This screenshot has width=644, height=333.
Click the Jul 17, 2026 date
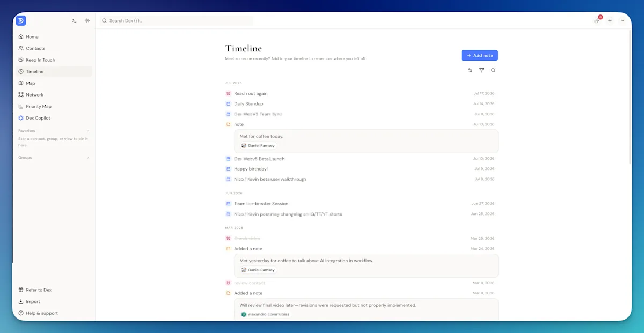[x=484, y=93]
